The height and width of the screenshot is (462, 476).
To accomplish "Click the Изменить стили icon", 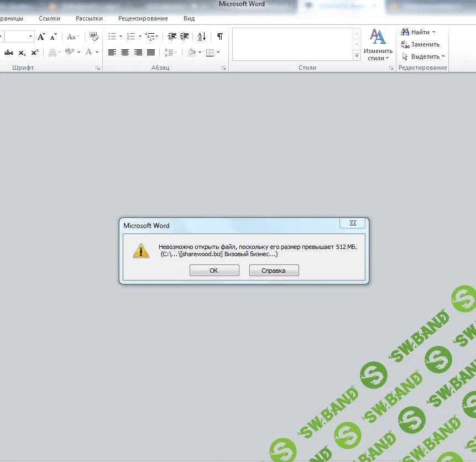I will tap(378, 45).
